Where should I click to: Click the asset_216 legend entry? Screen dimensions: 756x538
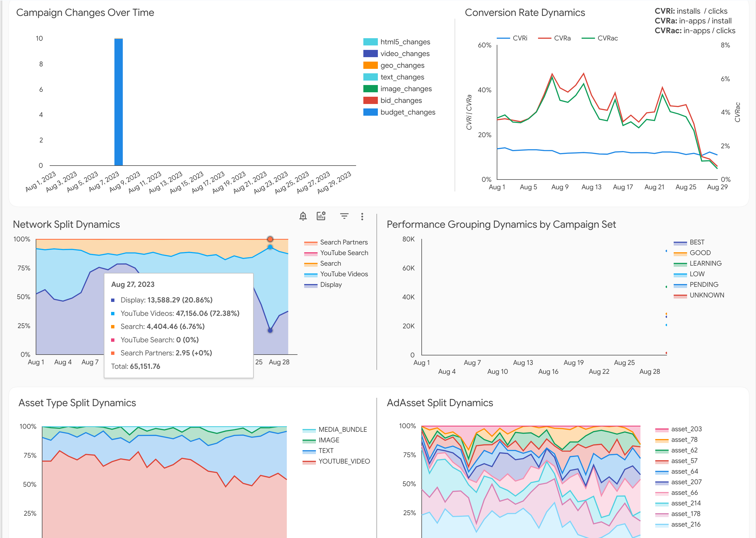tap(685, 524)
